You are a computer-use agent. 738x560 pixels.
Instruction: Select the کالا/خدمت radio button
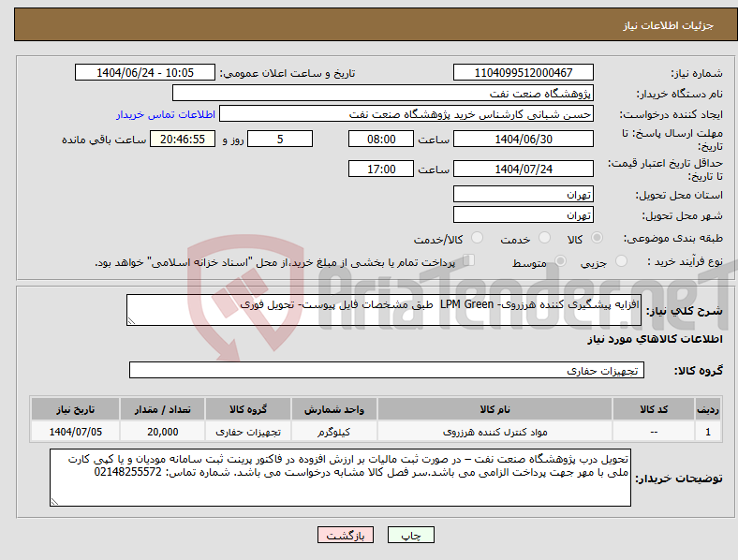pos(477,238)
